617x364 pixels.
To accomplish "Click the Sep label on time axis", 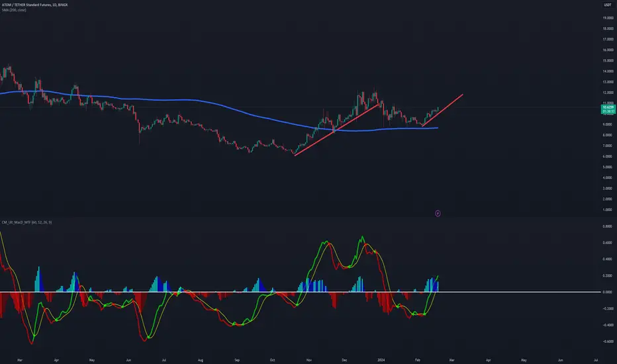I will [237, 360].
